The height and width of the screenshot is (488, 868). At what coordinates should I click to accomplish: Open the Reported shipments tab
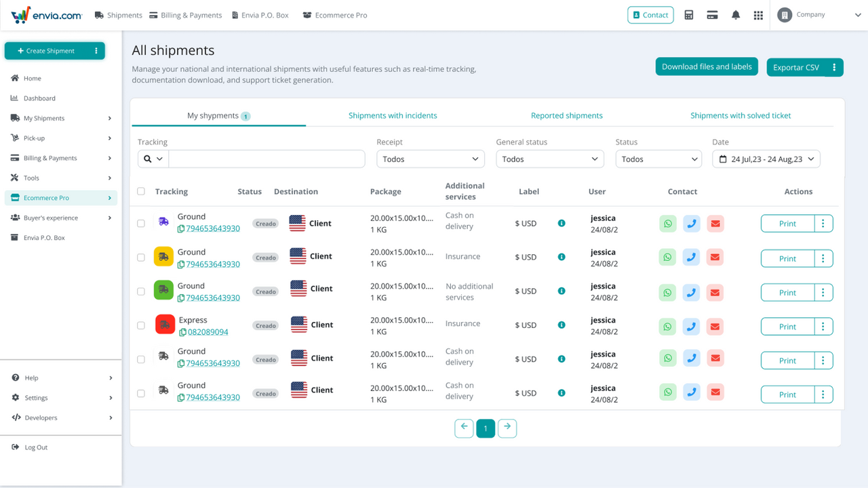coord(567,115)
